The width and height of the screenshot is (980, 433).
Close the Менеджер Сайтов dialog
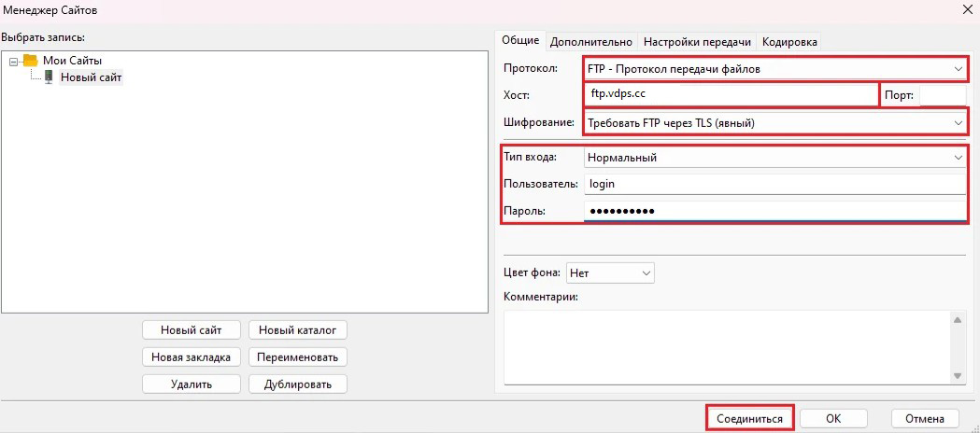tap(965, 10)
